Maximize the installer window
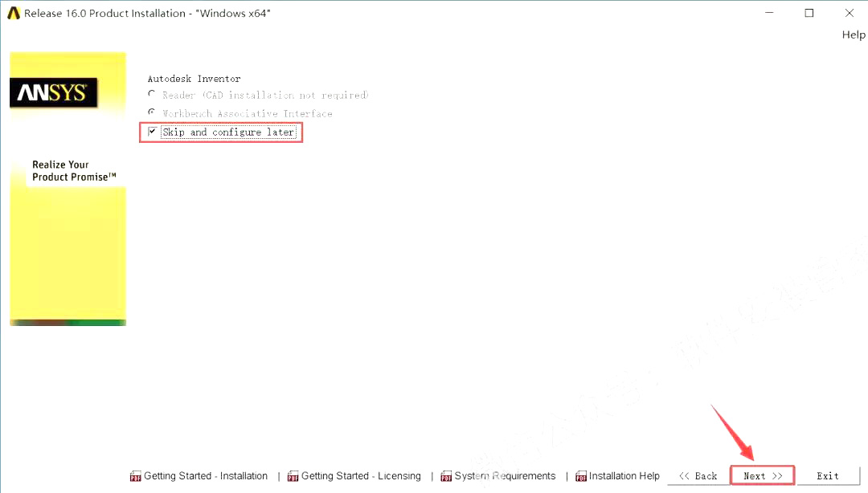Screen dimensions: 868x493 809,13
